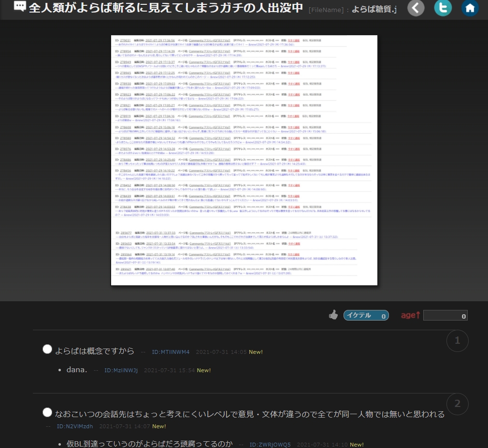
Task: Click the speech bubble icon beside the title
Action: 20,7
